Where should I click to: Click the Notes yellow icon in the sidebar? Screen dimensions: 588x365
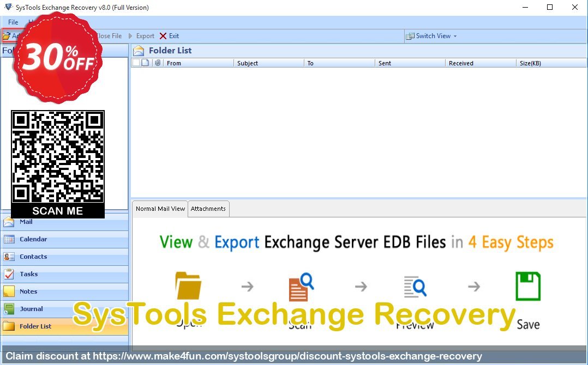point(9,291)
